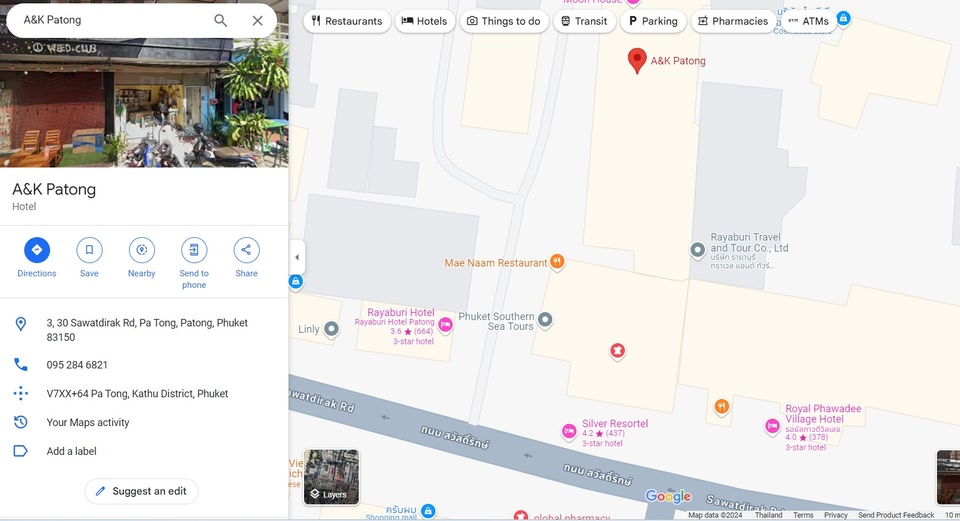Clear the search with the X icon
This screenshot has width=960, height=521.
[257, 20]
